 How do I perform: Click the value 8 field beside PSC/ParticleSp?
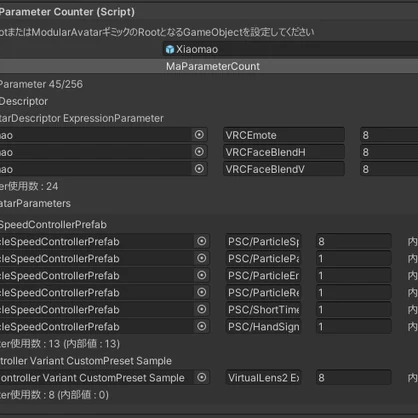(354, 241)
